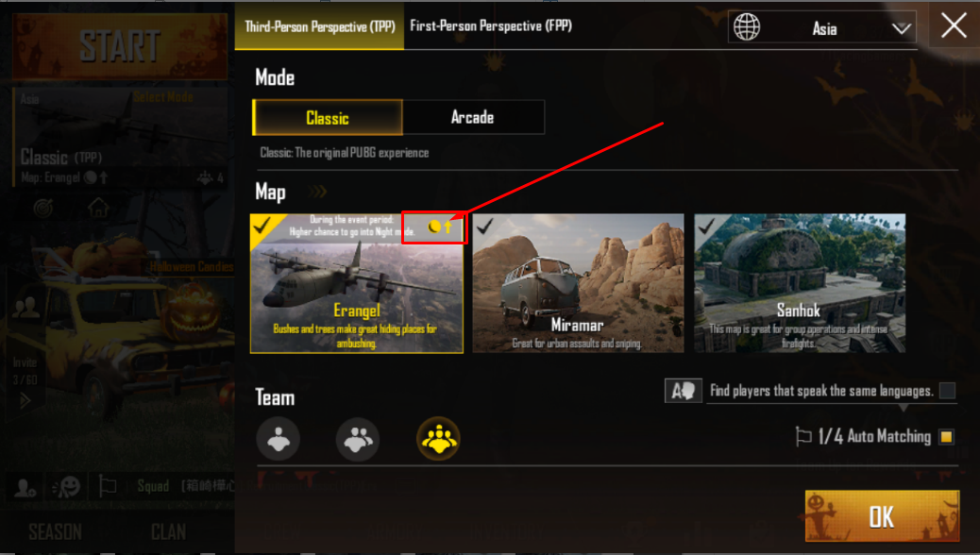Open the Asia server dropdown
The height and width of the screenshot is (555, 980).
point(822,27)
